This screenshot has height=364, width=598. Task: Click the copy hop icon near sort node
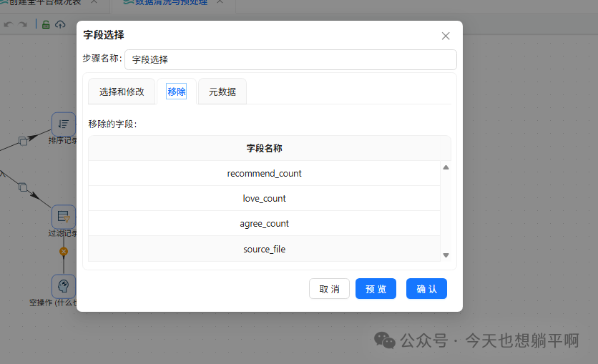click(x=23, y=141)
